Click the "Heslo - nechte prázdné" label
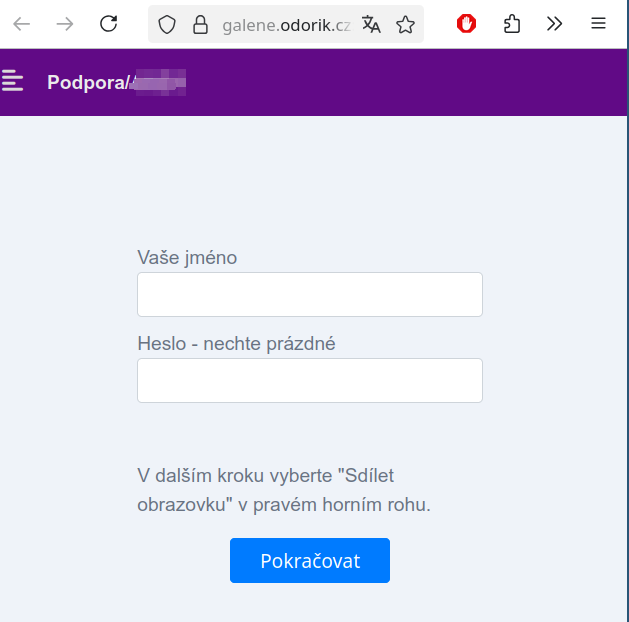 [236, 344]
